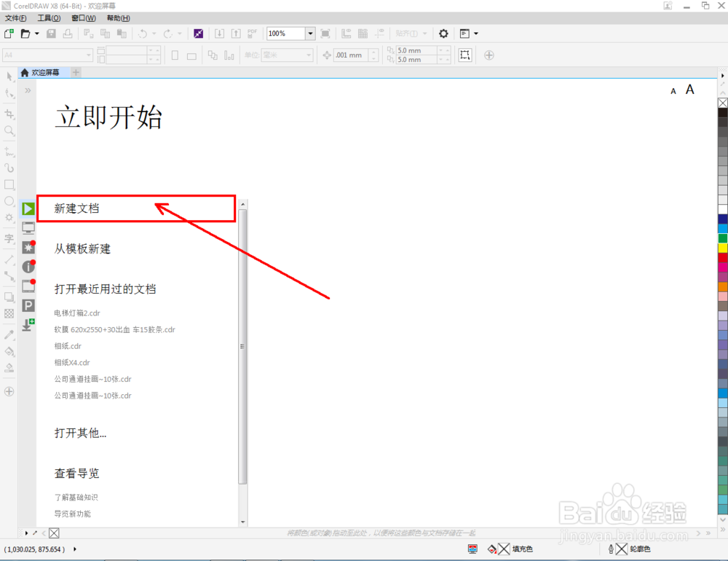Click the green Get Started play icon
The height and width of the screenshot is (561, 728).
(28, 208)
